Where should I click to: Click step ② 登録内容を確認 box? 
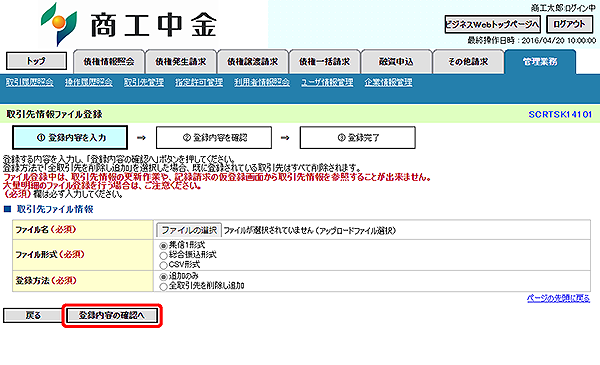(x=214, y=138)
